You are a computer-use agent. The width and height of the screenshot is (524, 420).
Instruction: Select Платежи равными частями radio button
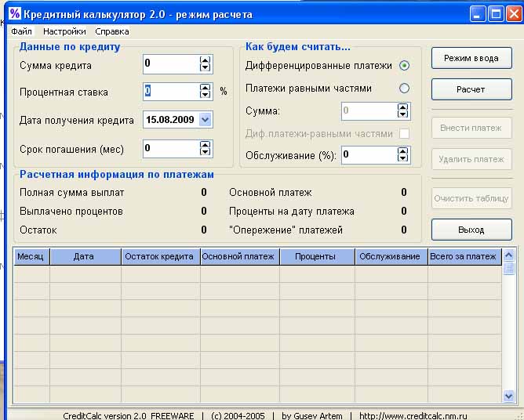pos(404,89)
